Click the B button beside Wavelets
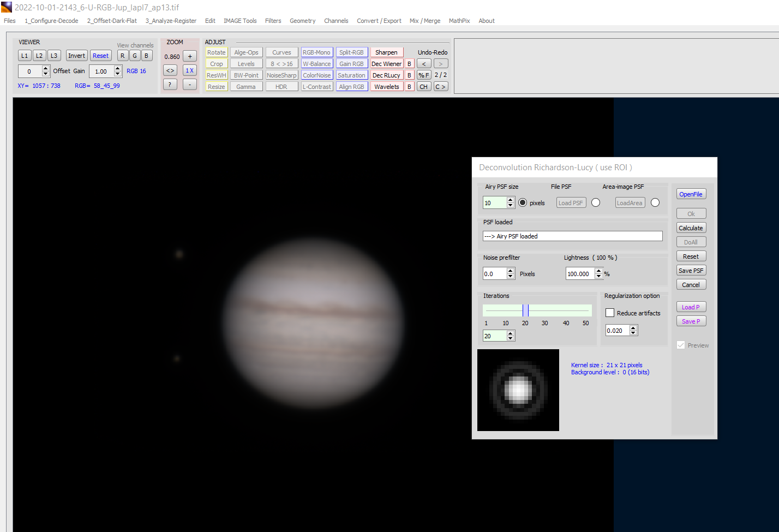The width and height of the screenshot is (779, 532). (409, 87)
